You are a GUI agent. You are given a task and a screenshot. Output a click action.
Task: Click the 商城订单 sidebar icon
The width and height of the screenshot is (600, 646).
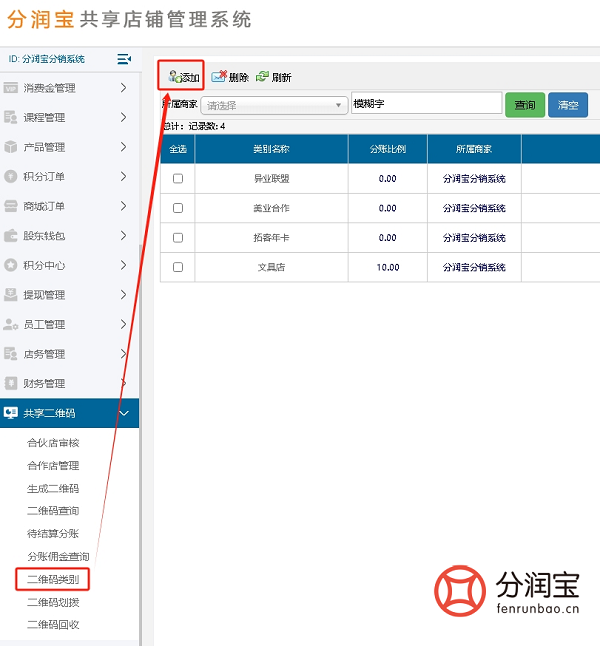pyautogui.click(x=10, y=206)
